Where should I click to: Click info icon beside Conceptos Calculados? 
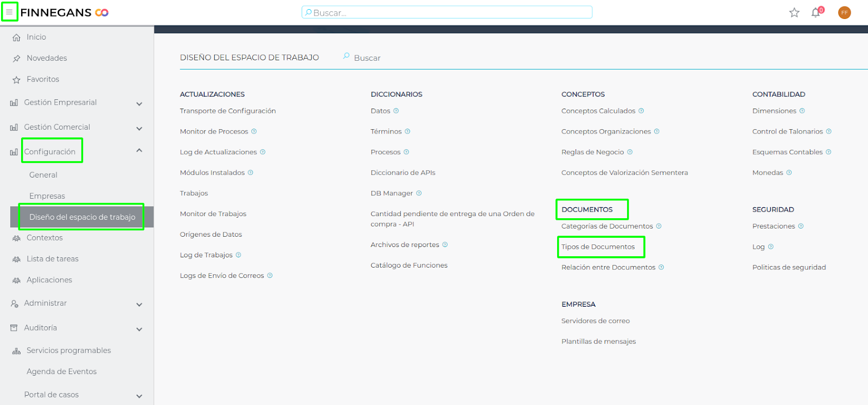pyautogui.click(x=641, y=111)
